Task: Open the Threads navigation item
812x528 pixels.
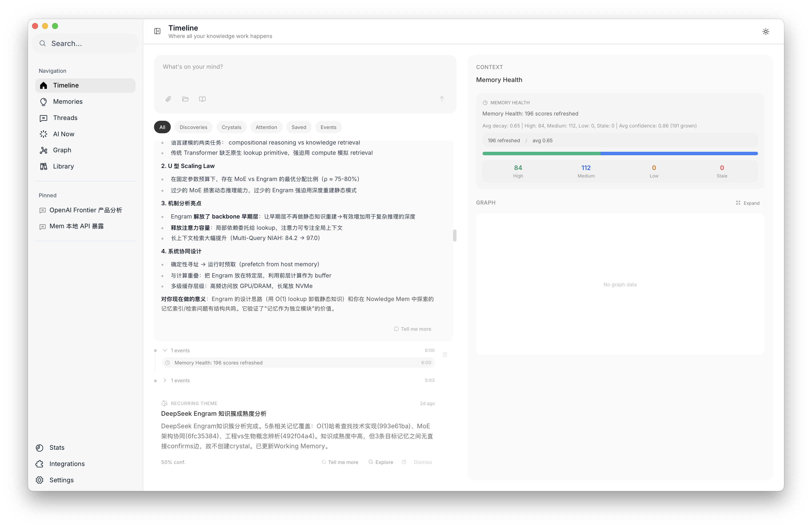Action: (x=65, y=118)
